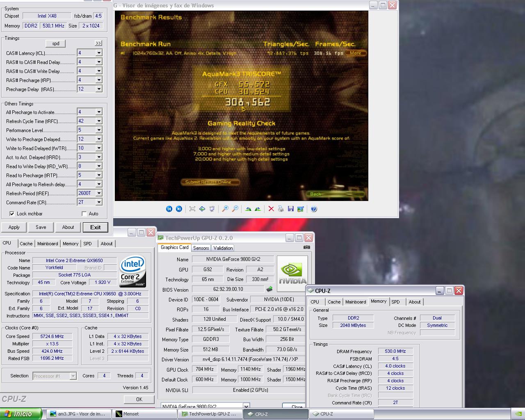The image size is (525, 420).
Task: Click the Apply button in Memset
Action: [14, 227]
